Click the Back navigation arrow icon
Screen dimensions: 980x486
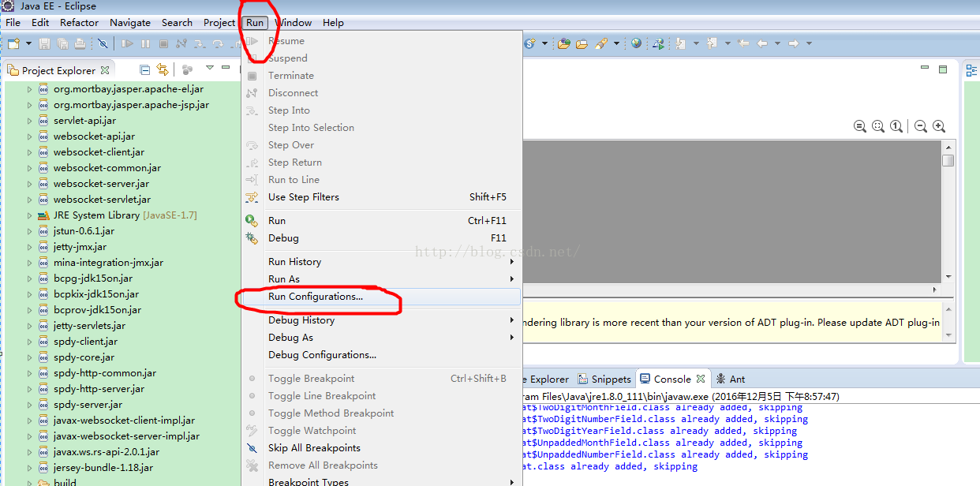coord(762,43)
